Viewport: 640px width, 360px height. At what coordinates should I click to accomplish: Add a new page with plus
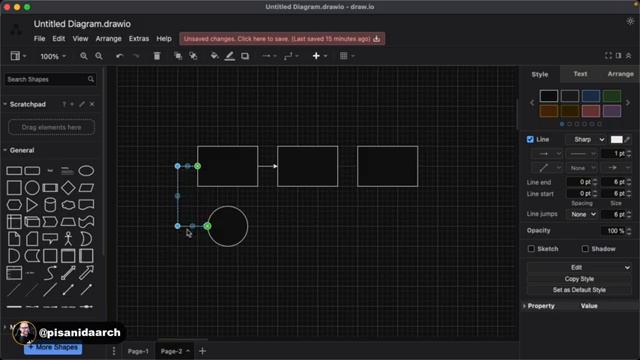tap(202, 351)
